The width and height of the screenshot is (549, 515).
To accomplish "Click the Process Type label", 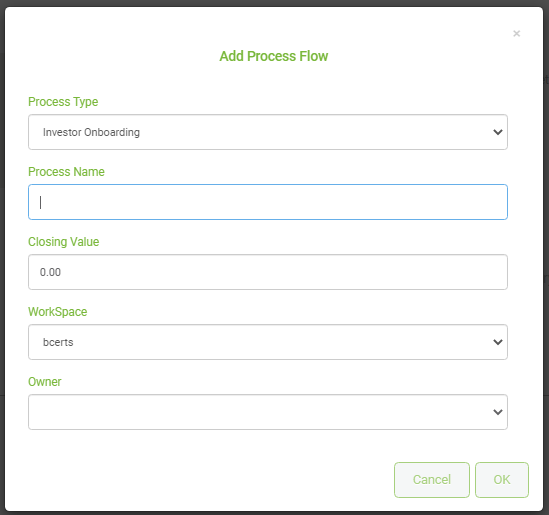I will point(63,102).
